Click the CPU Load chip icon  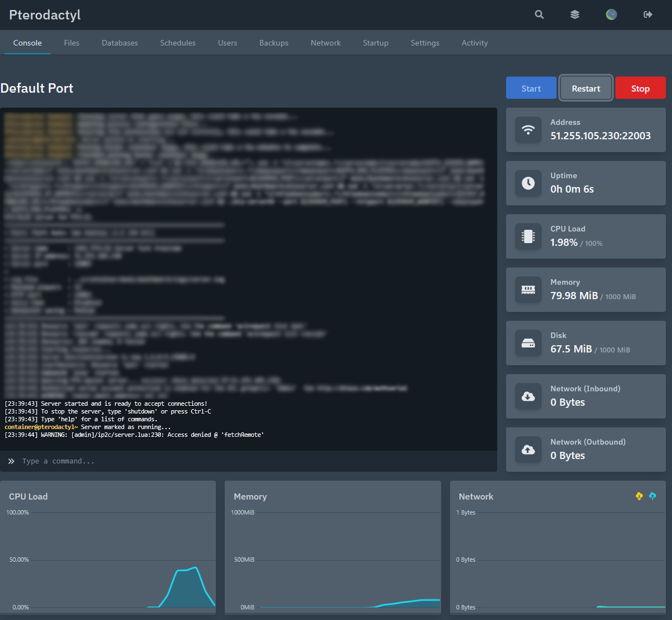tap(528, 236)
